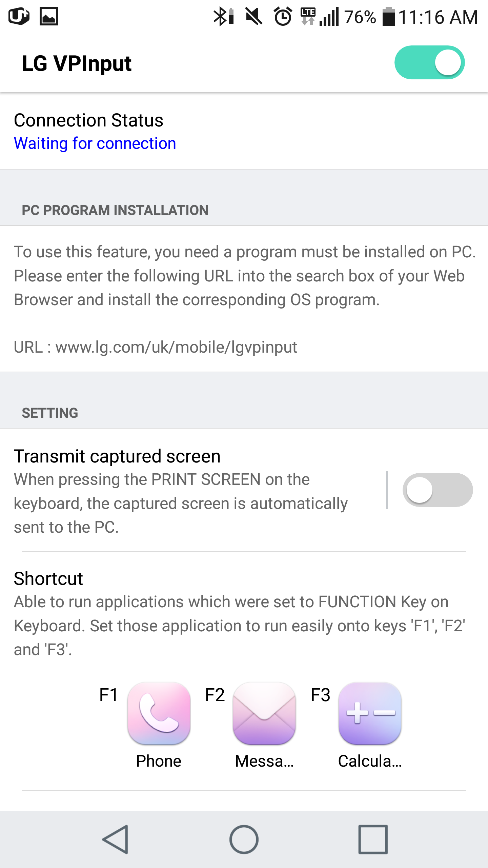The image size is (488, 868).
Task: Tap the Waiting for connection link
Action: tap(95, 143)
